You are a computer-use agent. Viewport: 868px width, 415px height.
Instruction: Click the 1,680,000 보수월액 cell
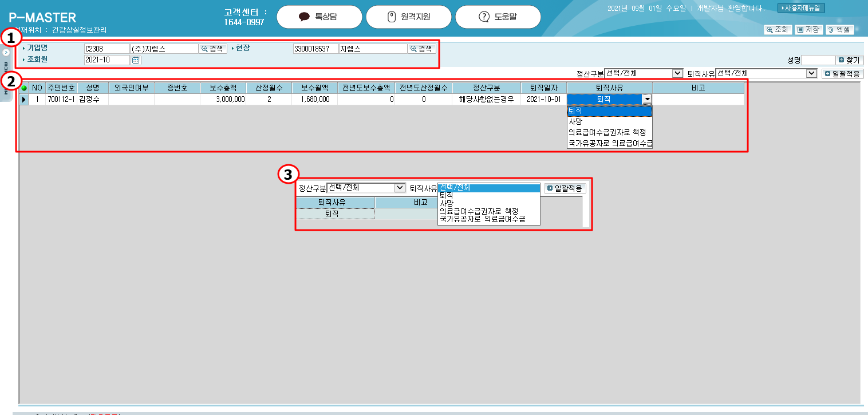click(315, 99)
